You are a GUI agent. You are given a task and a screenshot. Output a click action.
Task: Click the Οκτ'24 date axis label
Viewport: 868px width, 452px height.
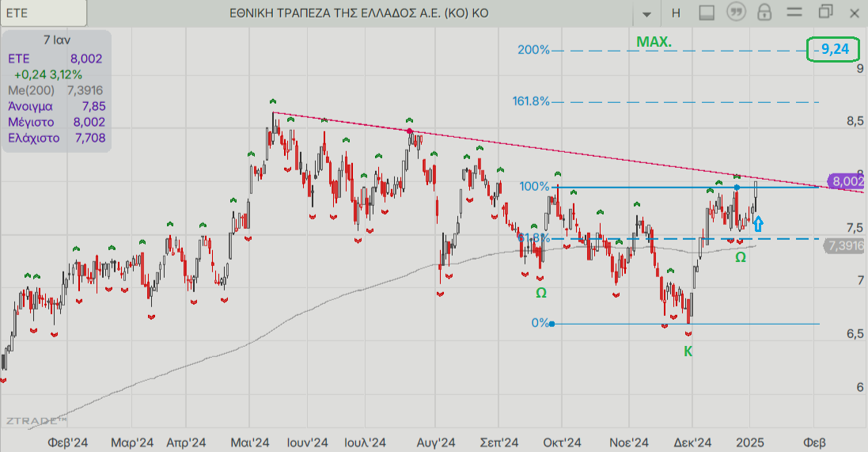click(x=562, y=443)
